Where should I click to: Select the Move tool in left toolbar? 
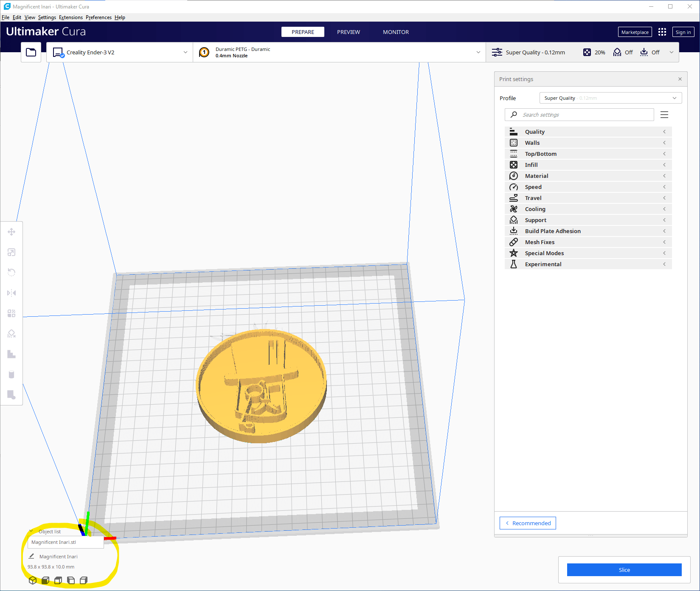tap(11, 232)
